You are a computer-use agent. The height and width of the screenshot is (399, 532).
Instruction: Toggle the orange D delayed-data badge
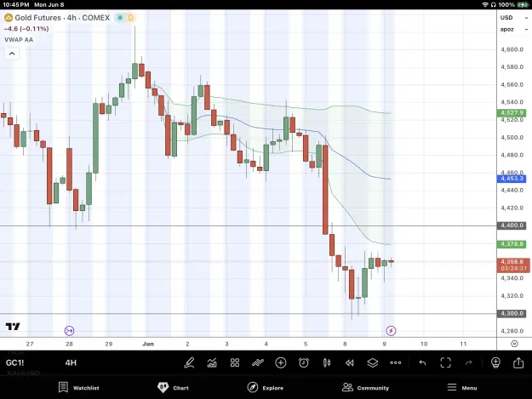click(130, 18)
